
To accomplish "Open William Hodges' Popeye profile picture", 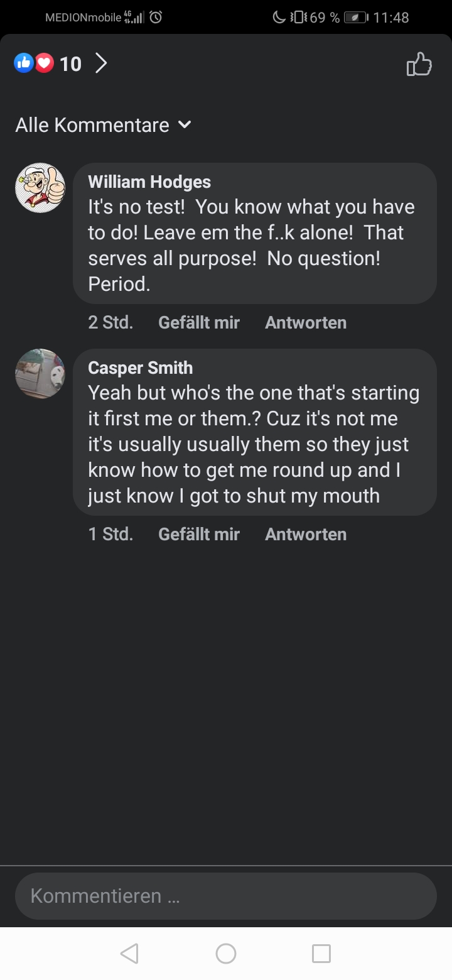I will coord(40,188).
